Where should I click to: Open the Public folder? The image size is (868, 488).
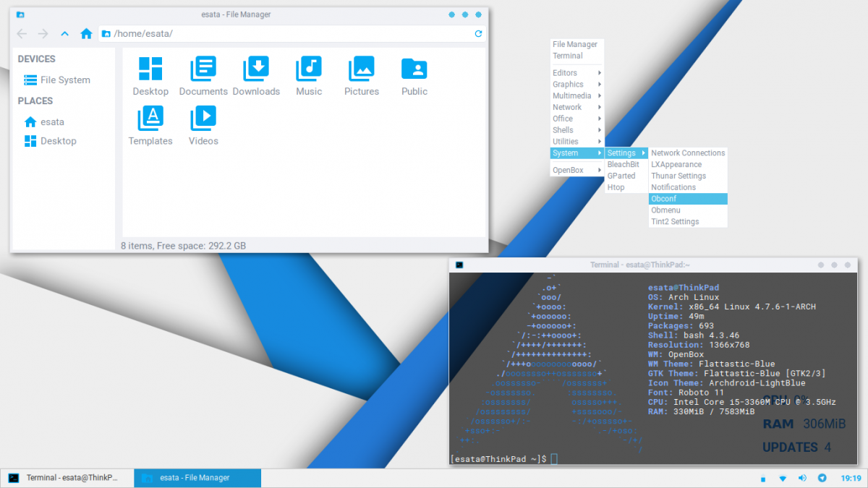point(414,77)
